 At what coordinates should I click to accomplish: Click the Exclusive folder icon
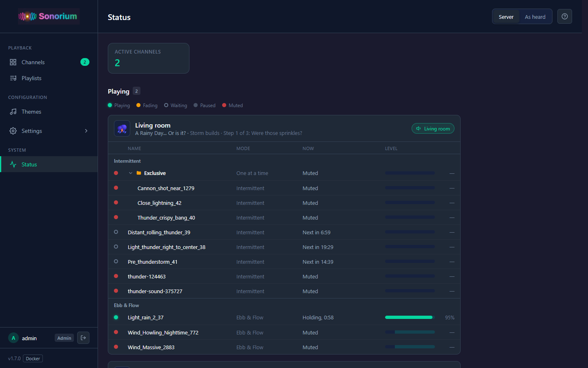[139, 173]
